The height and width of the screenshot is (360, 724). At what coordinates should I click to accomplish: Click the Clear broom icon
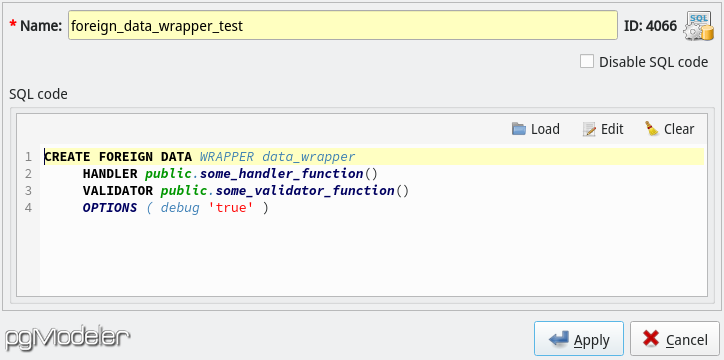pyautogui.click(x=652, y=128)
